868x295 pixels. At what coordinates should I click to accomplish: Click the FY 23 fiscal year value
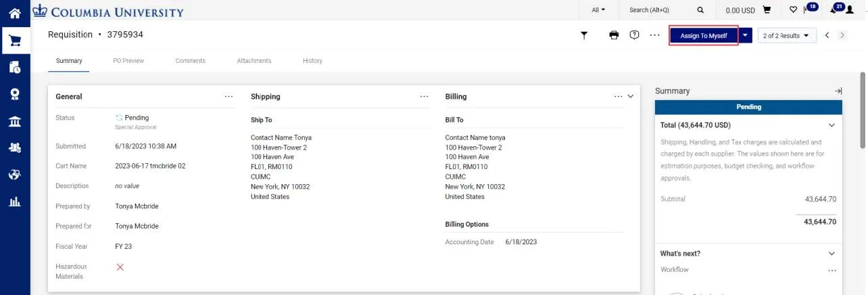click(124, 247)
